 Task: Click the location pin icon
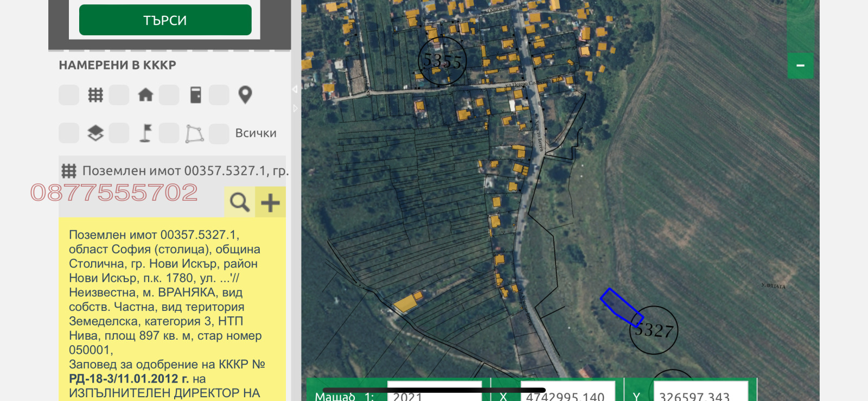point(245,95)
